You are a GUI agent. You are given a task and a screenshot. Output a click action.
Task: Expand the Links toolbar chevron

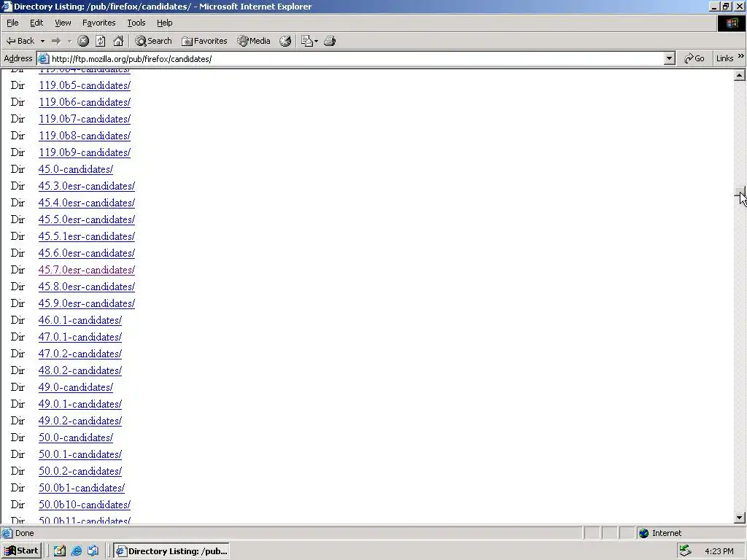(741, 56)
